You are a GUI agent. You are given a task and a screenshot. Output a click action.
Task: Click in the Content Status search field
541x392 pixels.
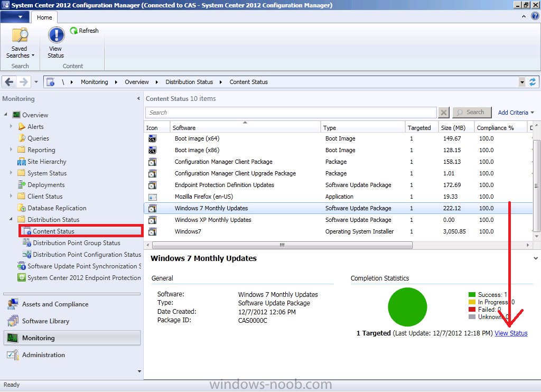pos(291,113)
